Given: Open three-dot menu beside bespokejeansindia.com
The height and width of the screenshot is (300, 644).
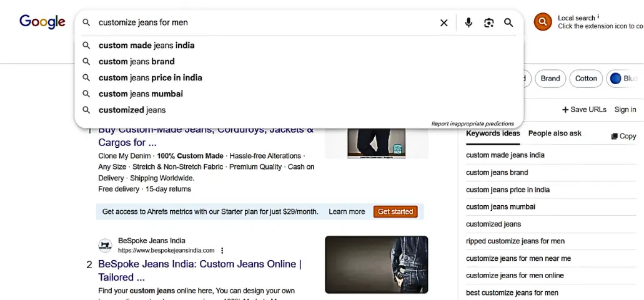Looking at the screenshot, I should pyautogui.click(x=222, y=250).
